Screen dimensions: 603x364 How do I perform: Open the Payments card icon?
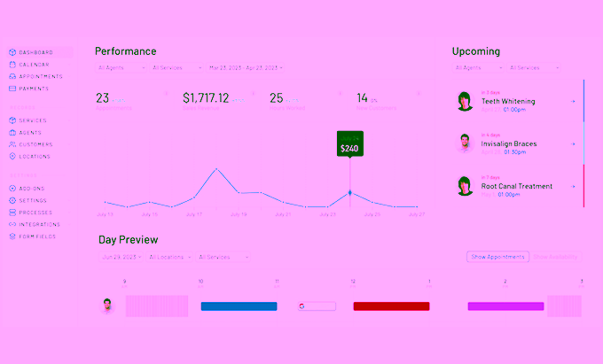pyautogui.click(x=12, y=89)
